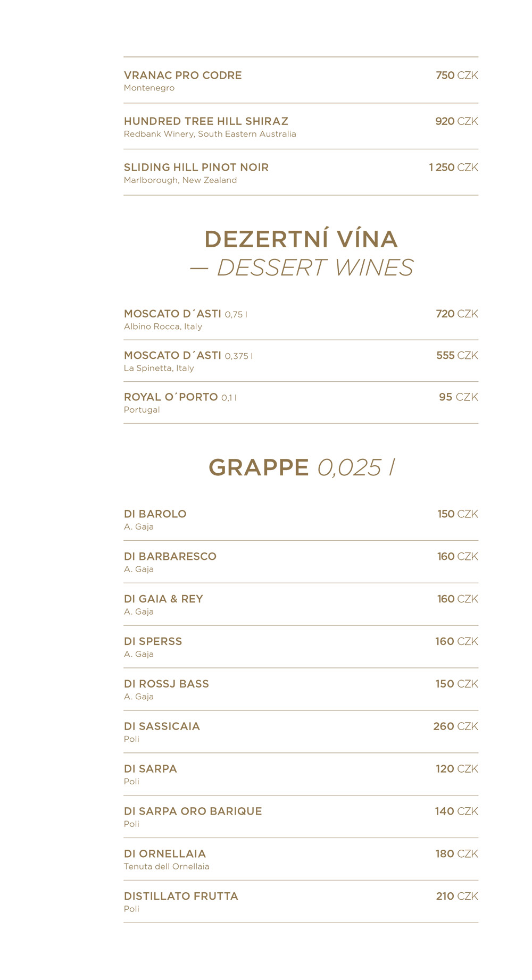Select the Vranac Pro Codre wine entry

tap(301, 80)
